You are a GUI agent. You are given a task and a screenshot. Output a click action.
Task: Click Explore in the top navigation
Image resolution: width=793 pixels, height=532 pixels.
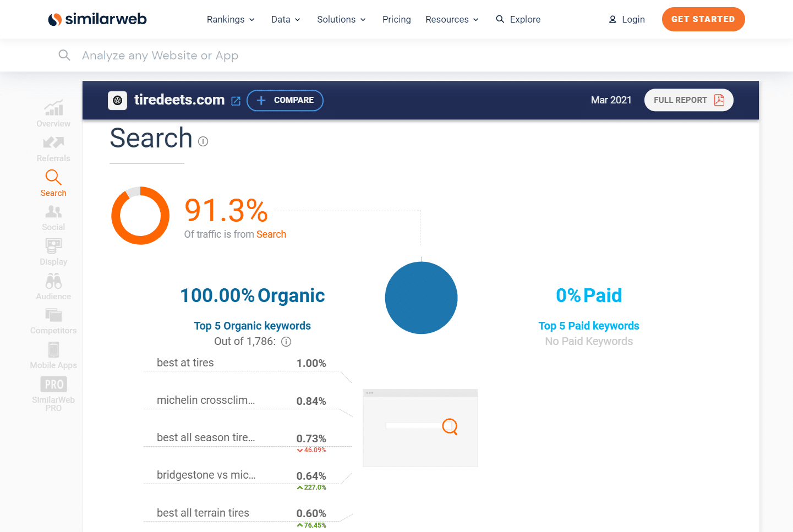(x=518, y=19)
